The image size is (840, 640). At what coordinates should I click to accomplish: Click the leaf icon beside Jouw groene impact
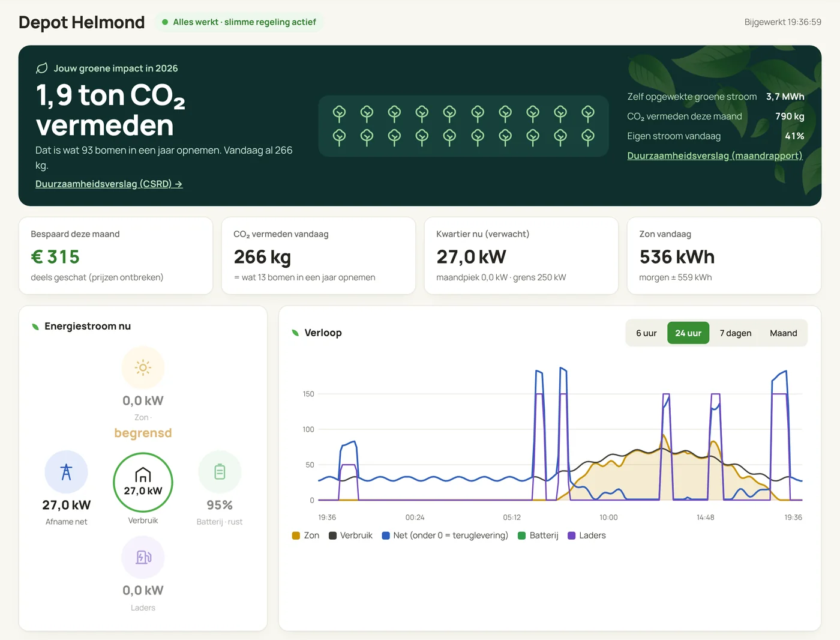(x=41, y=68)
